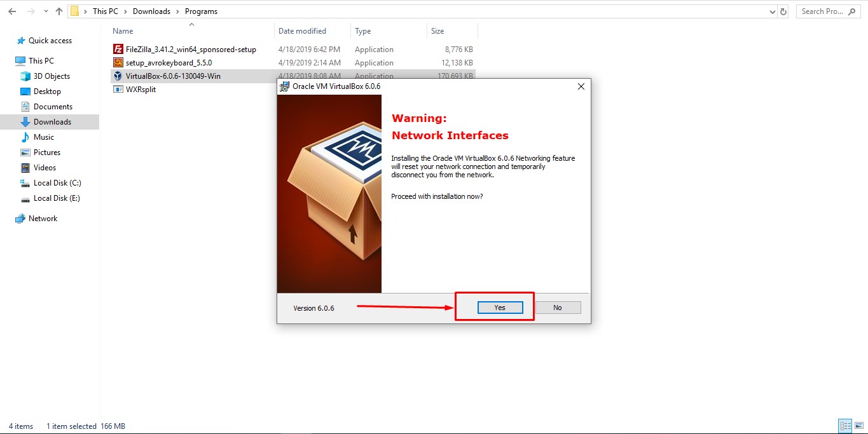Image resolution: width=868 pixels, height=434 pixels.
Task: Sort files by Name column
Action: click(x=123, y=31)
